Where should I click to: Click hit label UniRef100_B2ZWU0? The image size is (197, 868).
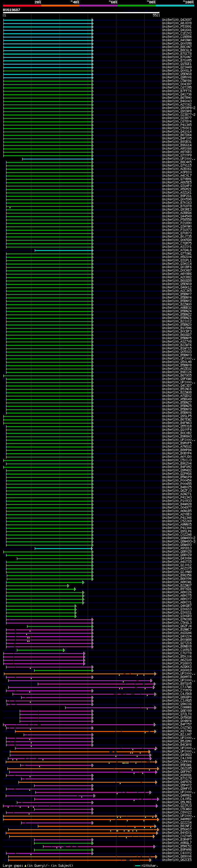click(176, 304)
